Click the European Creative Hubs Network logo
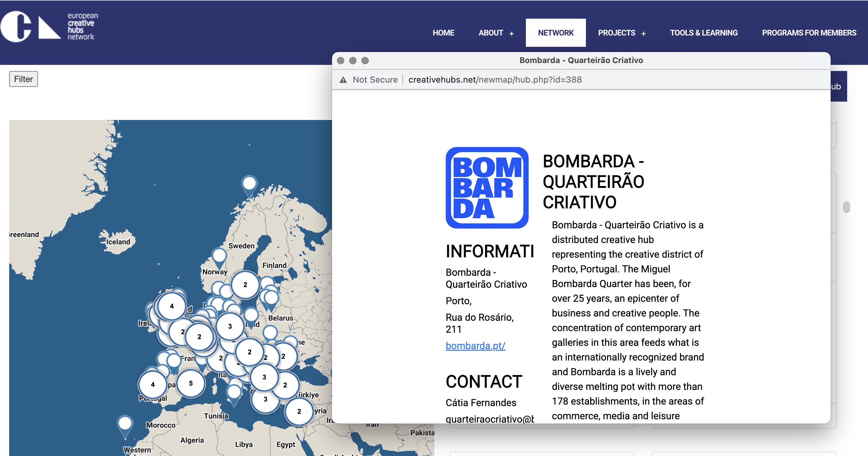This screenshot has width=868, height=456. pyautogui.click(x=49, y=26)
